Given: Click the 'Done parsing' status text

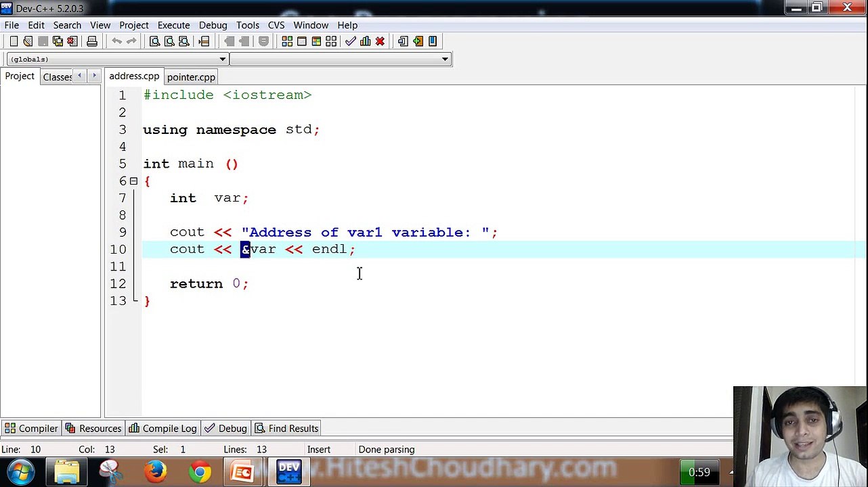Looking at the screenshot, I should pos(387,449).
